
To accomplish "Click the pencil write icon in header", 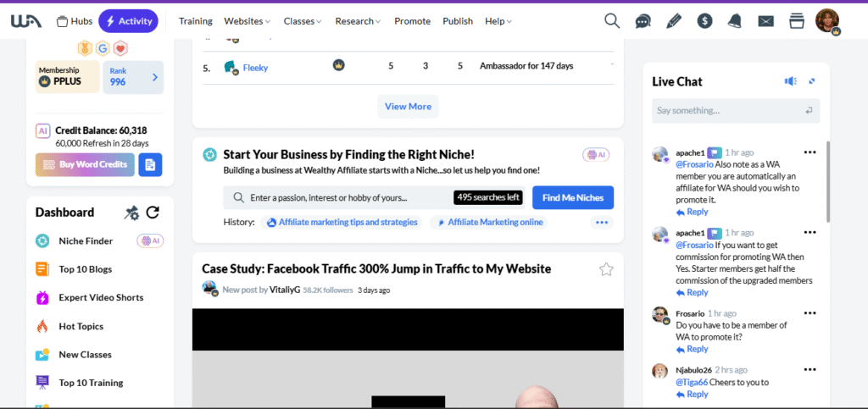I will point(674,21).
